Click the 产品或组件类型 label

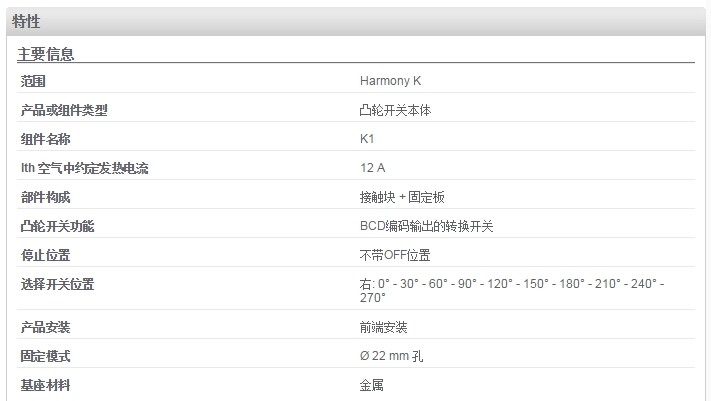click(64, 110)
